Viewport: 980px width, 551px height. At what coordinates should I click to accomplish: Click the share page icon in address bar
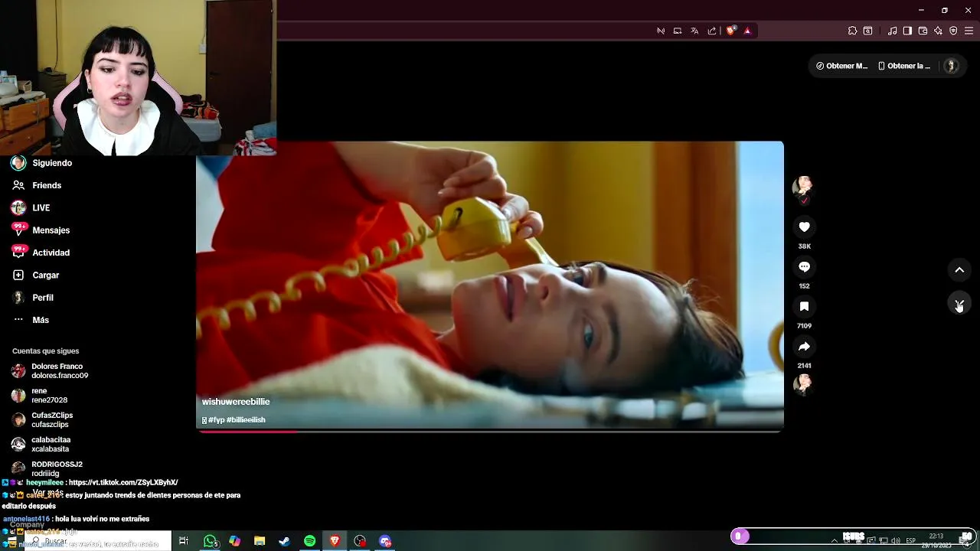[x=712, y=31]
